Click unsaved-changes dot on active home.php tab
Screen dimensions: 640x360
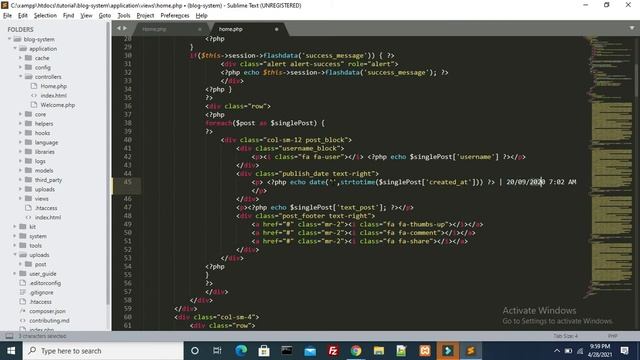(276, 29)
